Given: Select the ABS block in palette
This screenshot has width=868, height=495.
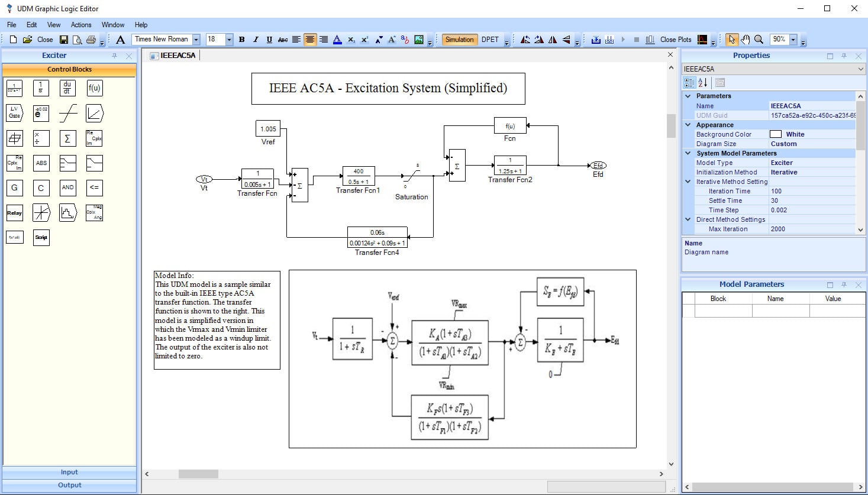Looking at the screenshot, I should [41, 163].
